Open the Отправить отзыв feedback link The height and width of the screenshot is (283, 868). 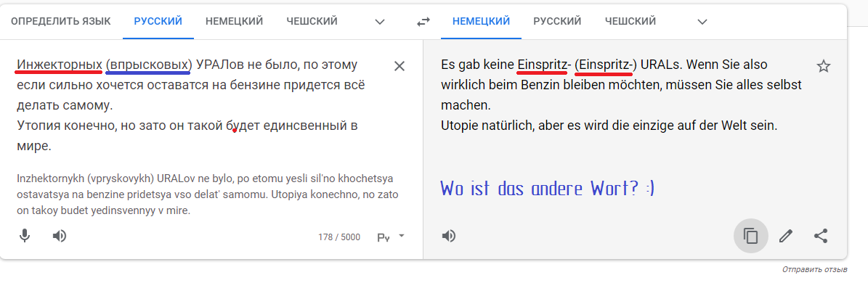click(814, 270)
